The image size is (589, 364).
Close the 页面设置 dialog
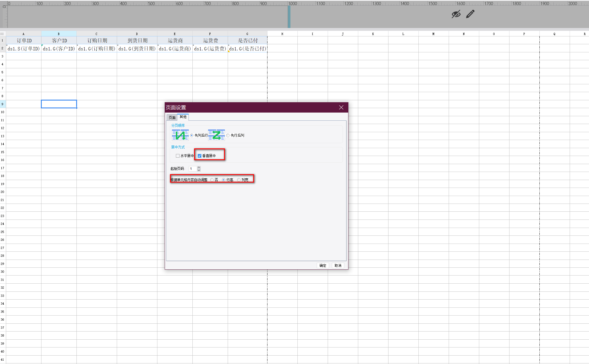[x=341, y=108]
